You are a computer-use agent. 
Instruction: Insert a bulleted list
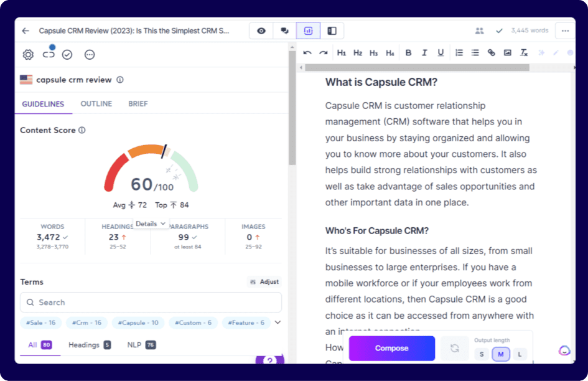475,53
